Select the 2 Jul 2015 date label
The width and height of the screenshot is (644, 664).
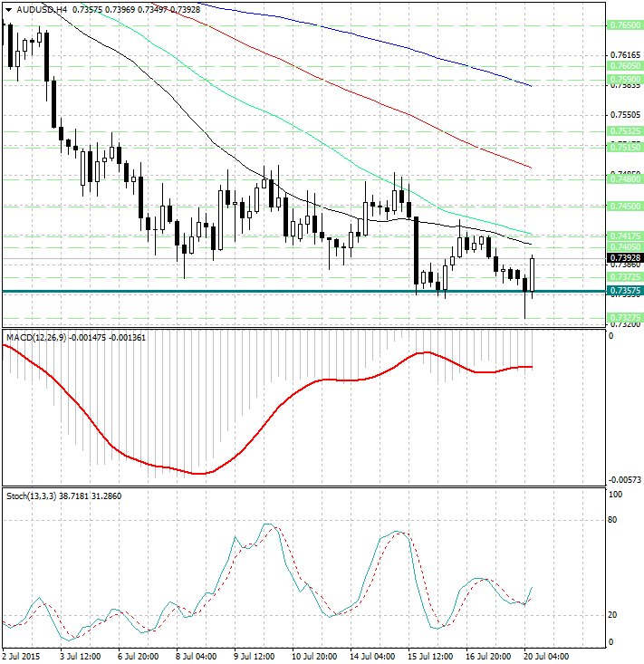(x=22, y=657)
